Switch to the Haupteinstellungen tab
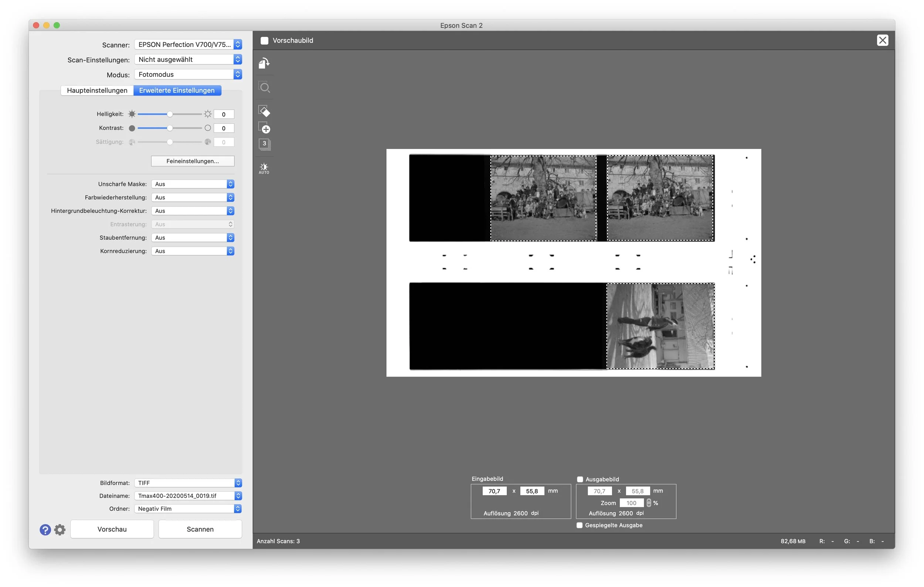This screenshot has height=587, width=924. coord(97,90)
